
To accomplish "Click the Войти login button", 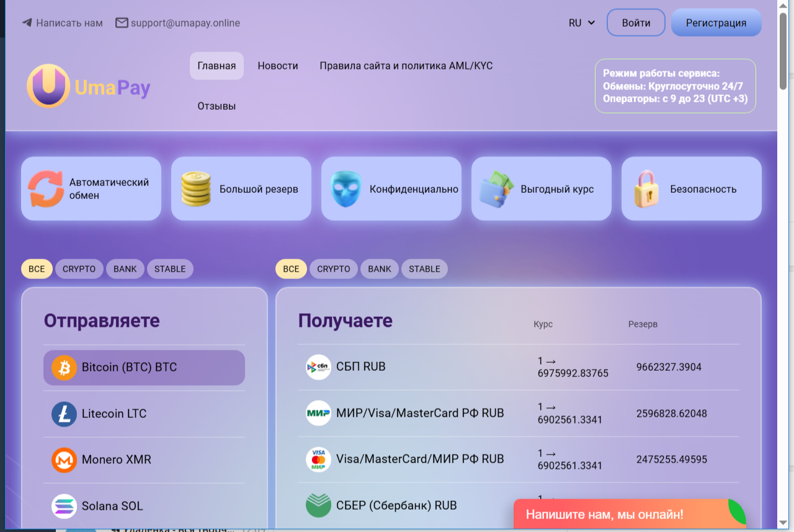I will pyautogui.click(x=636, y=23).
